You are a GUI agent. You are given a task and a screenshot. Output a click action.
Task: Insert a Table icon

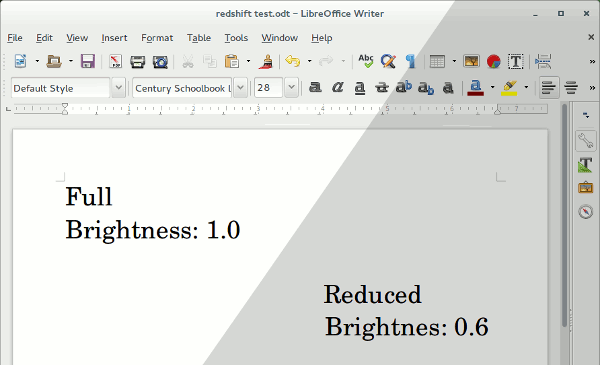click(x=437, y=61)
